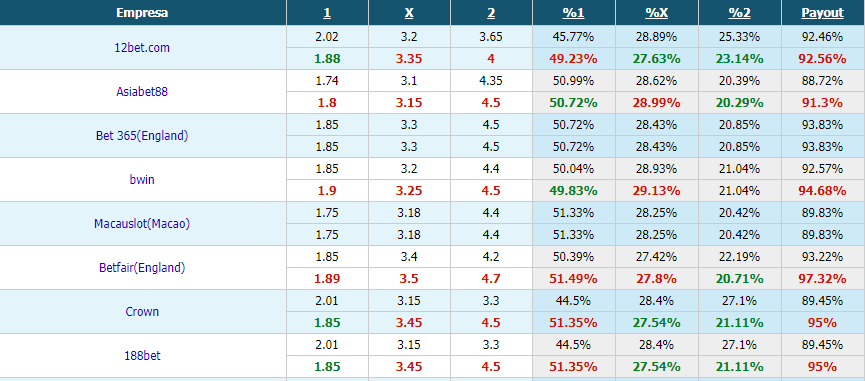Open the bwin bookmaker link
The height and width of the screenshot is (381, 865).
click(x=142, y=180)
